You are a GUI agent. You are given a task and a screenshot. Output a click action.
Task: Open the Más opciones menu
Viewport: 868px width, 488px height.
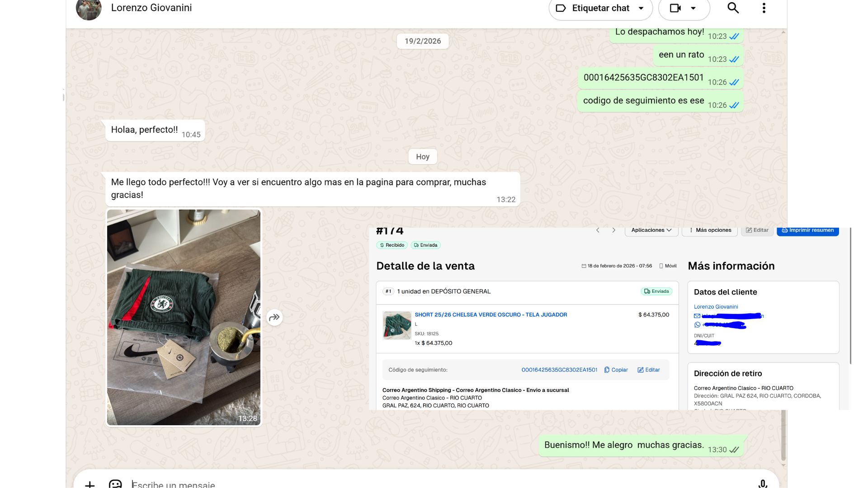pos(709,230)
